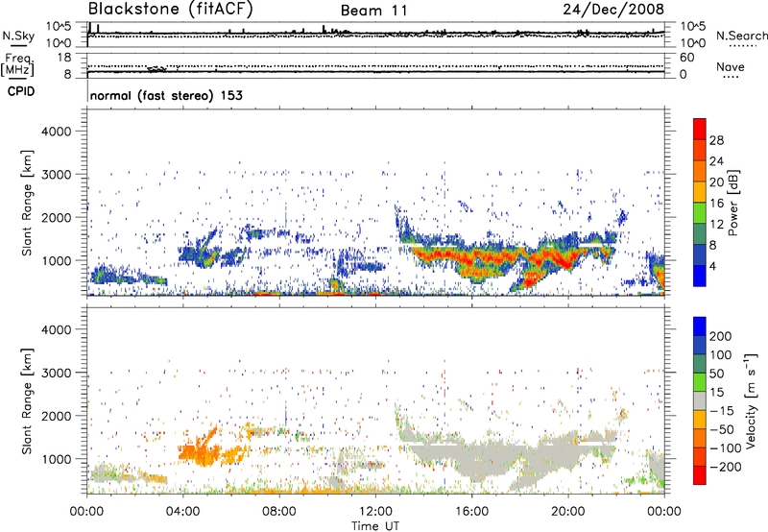Click the '200' tick on Velocity colorbar
This screenshot has width=768, height=532.
point(721,336)
